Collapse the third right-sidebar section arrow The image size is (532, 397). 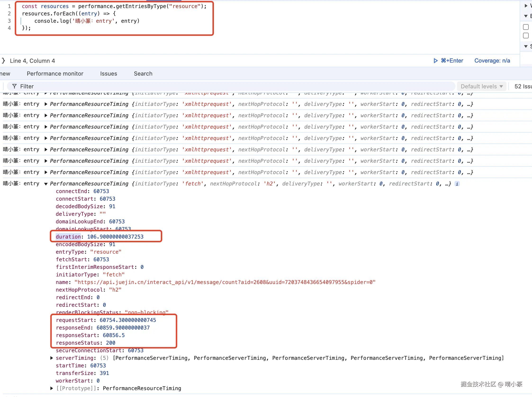[526, 46]
